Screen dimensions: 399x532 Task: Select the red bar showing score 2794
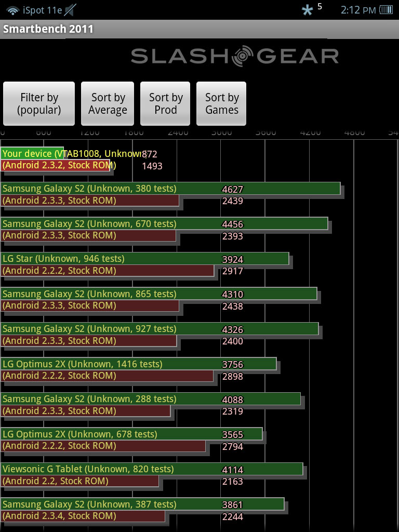click(x=103, y=446)
